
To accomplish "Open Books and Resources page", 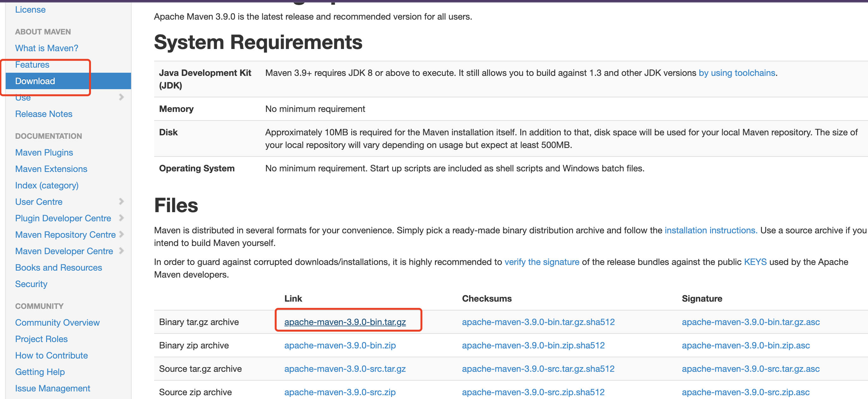I will (58, 267).
